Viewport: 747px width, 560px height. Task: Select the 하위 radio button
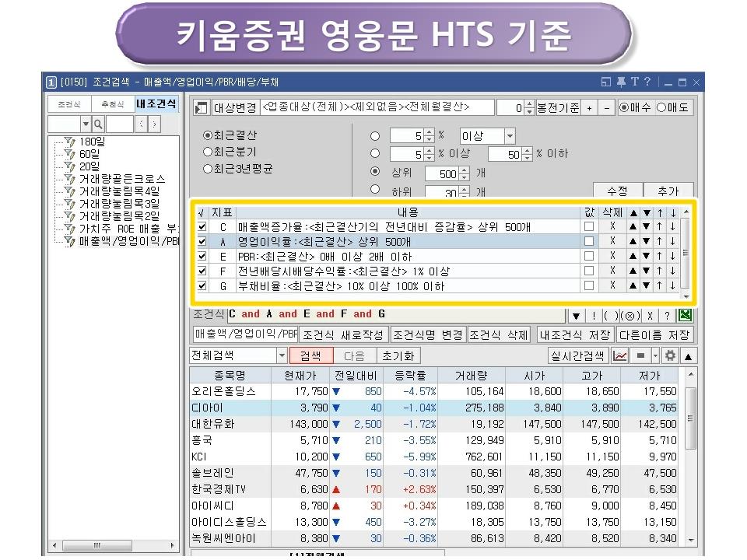click(x=375, y=190)
